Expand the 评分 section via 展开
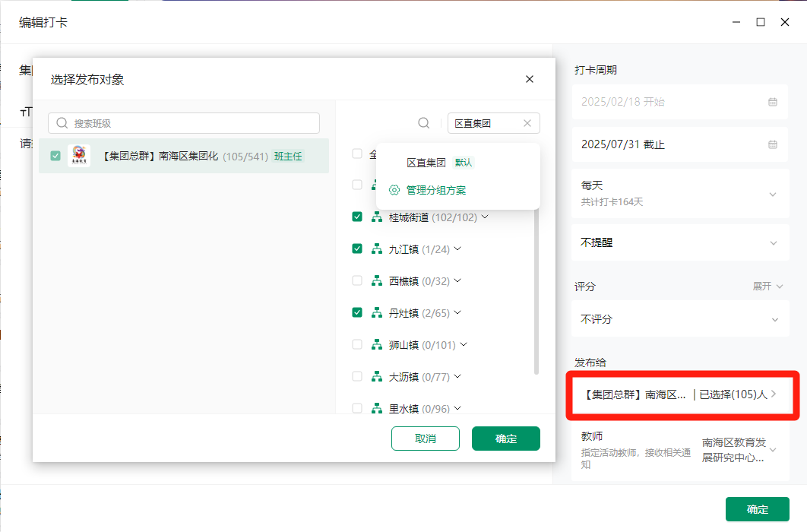 (x=767, y=286)
